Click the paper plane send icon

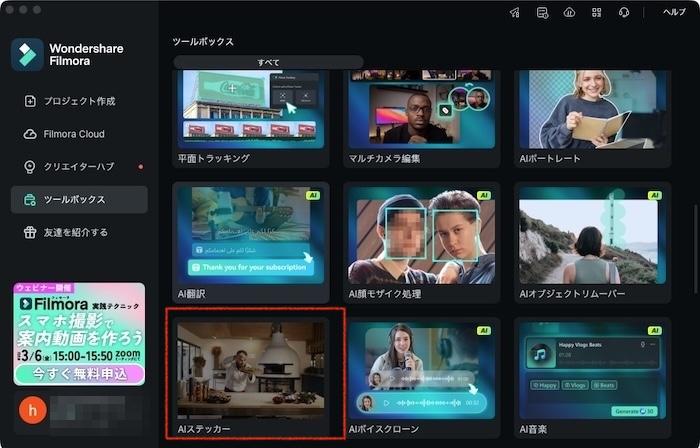click(x=515, y=12)
